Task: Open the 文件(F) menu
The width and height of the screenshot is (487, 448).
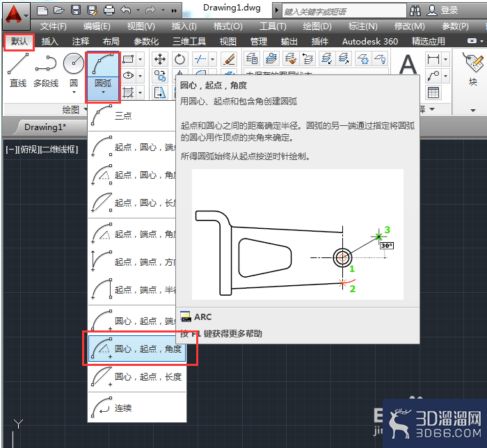Action: (53, 26)
